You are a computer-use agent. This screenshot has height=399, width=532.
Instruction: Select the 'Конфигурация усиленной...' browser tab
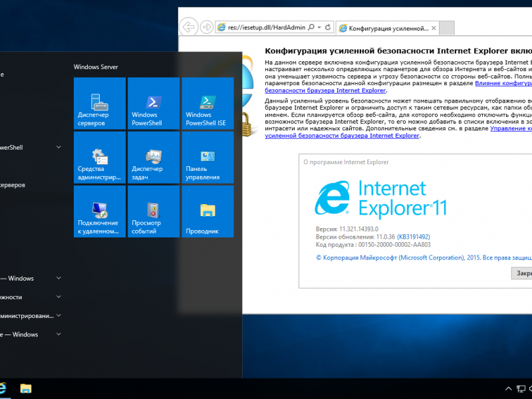(388, 28)
